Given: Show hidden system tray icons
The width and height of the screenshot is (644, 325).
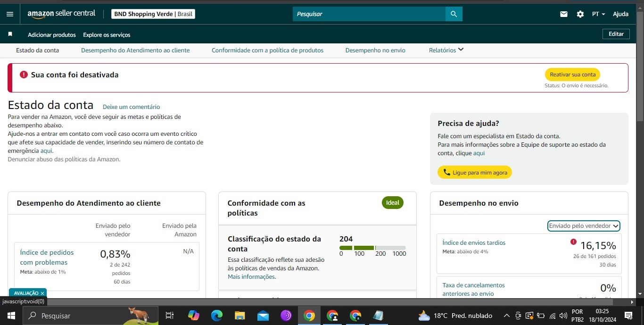Looking at the screenshot, I should click(507, 316).
